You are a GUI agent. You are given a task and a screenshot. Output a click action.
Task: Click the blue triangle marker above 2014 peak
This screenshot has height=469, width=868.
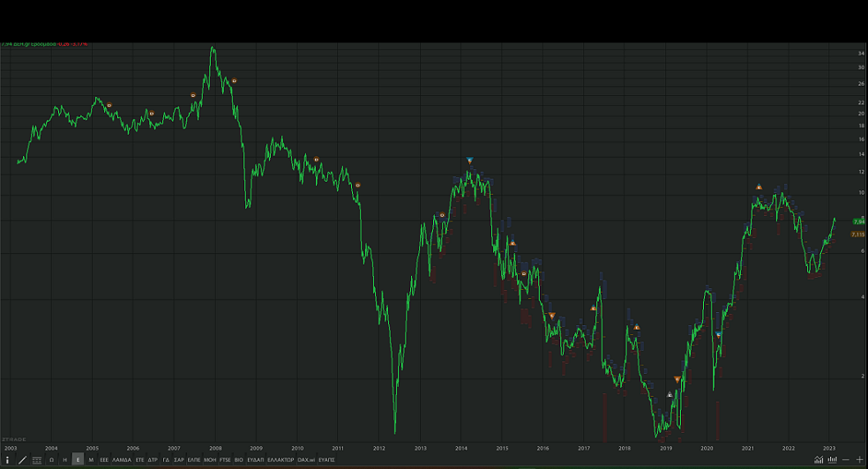pos(469,160)
